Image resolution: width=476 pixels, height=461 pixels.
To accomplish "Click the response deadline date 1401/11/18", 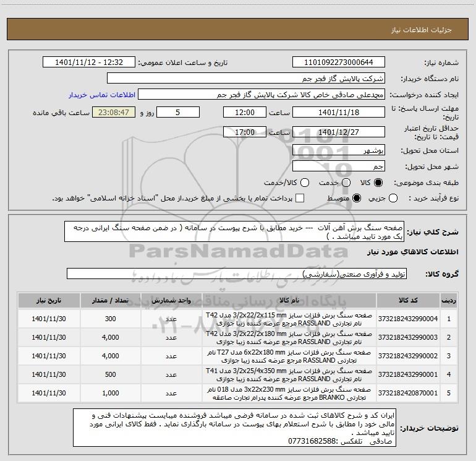I will click(x=339, y=113).
